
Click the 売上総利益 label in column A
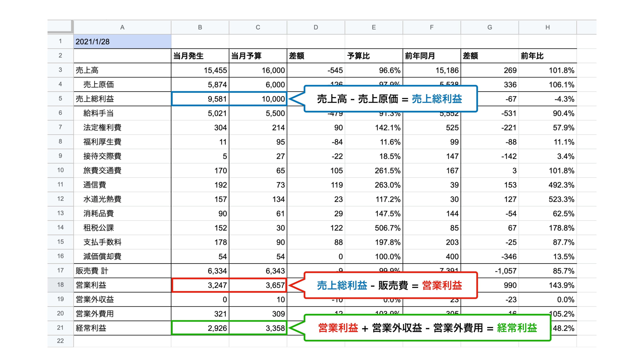122,99
